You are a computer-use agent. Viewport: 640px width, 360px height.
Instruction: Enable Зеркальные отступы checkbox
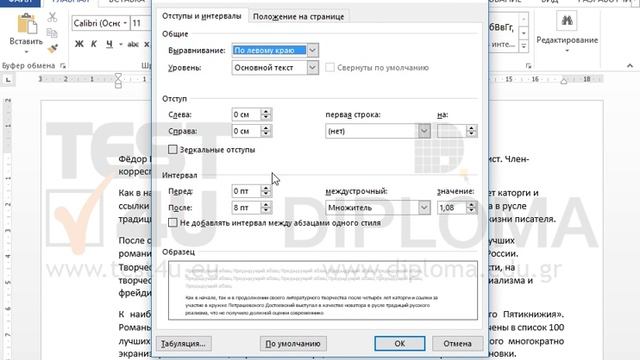pyautogui.click(x=173, y=150)
